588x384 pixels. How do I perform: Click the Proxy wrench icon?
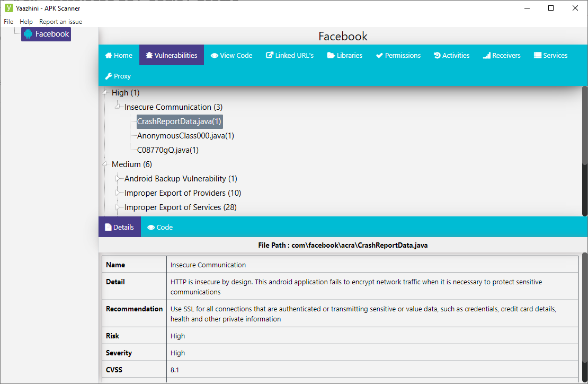[109, 76]
